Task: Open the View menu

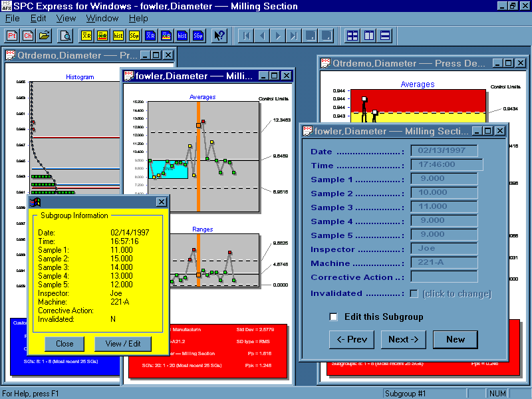Action: pos(66,19)
